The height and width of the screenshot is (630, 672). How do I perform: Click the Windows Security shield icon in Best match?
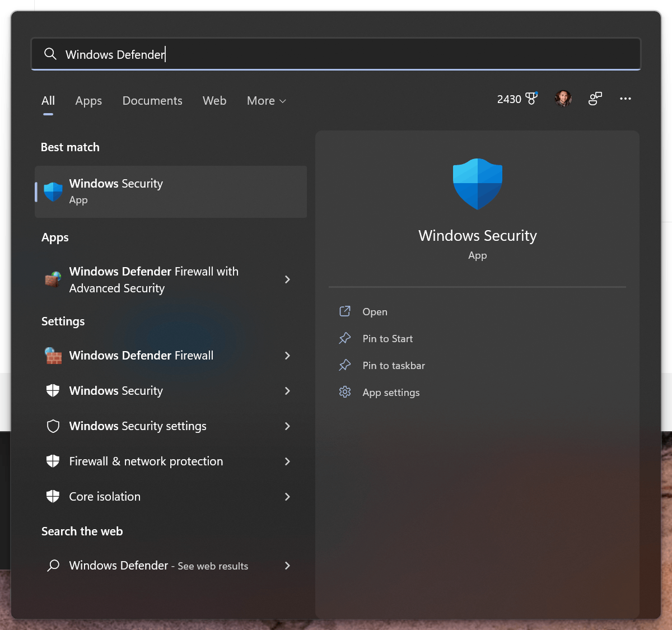(53, 192)
